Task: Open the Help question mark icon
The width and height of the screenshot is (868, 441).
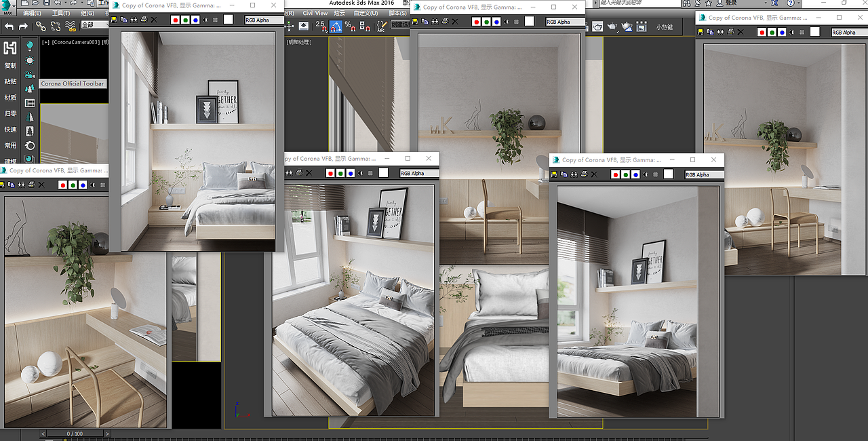Action: tap(790, 3)
